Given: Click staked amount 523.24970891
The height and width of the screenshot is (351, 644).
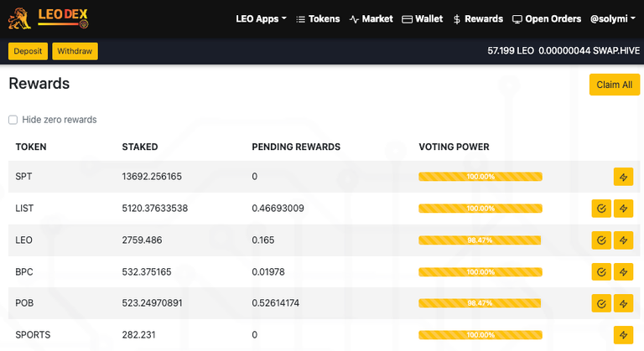Looking at the screenshot, I should click(152, 303).
